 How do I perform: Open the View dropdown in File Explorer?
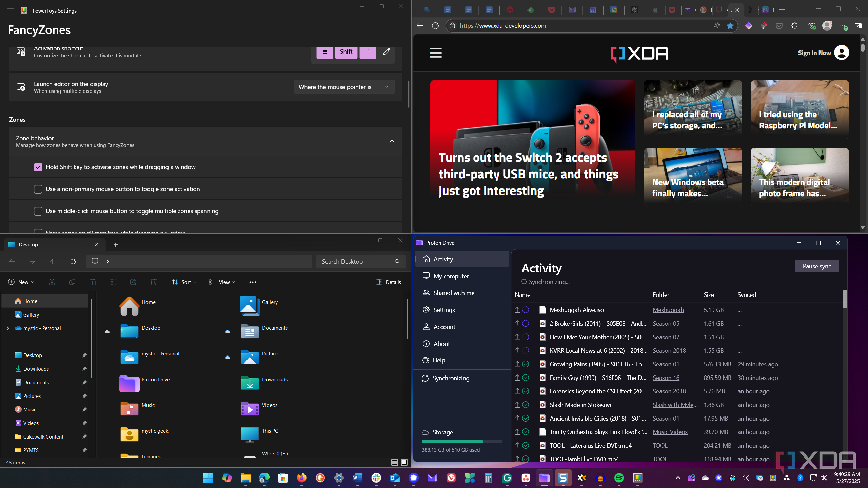point(222,282)
